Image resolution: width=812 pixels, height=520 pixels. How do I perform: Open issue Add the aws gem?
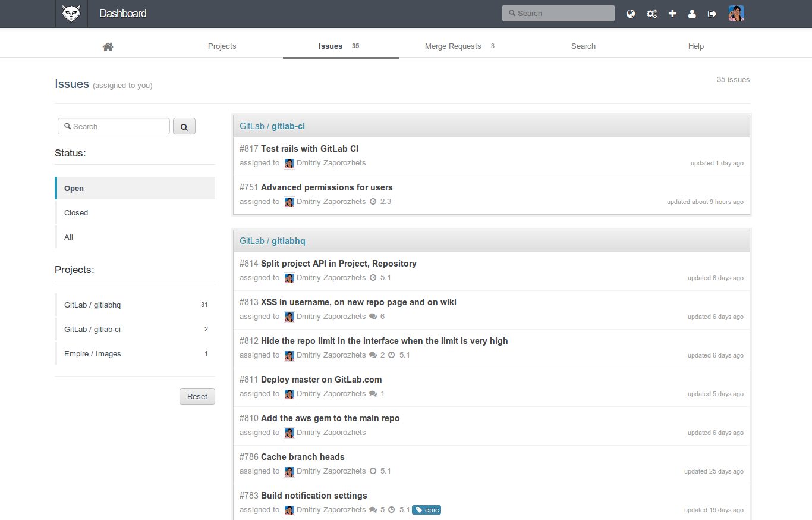331,418
